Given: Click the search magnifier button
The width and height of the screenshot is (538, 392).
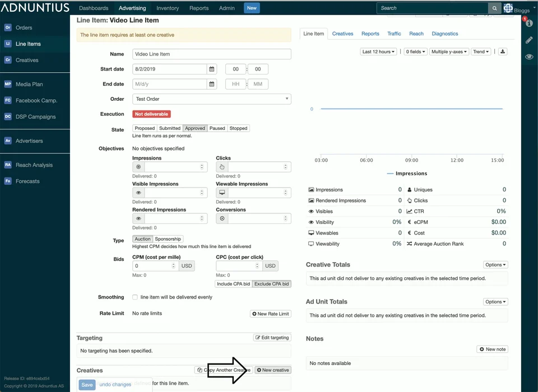Looking at the screenshot, I should (x=494, y=8).
